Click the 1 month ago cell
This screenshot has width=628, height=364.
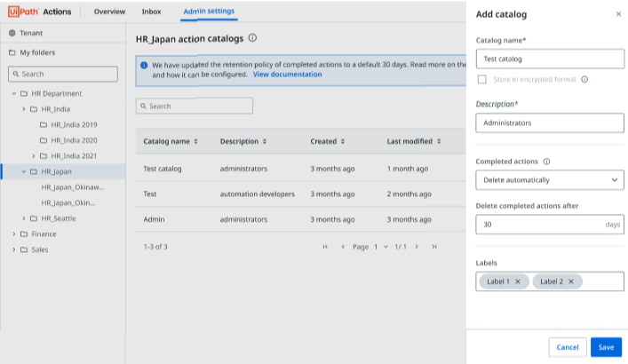[408, 169]
